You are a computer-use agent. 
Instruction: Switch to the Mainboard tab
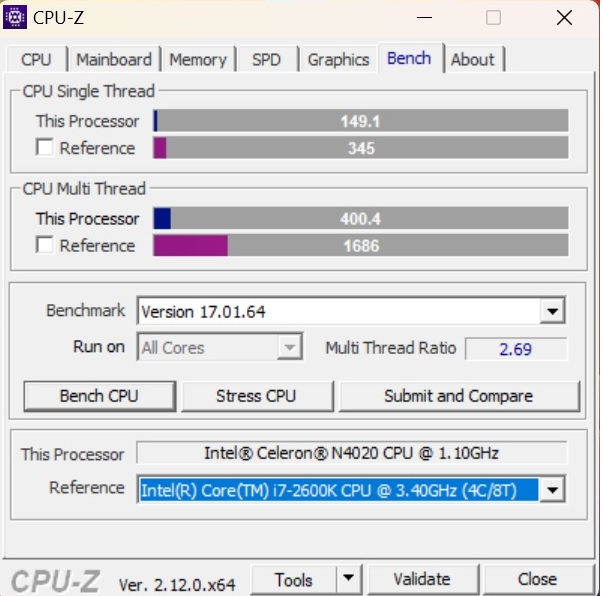[114, 60]
